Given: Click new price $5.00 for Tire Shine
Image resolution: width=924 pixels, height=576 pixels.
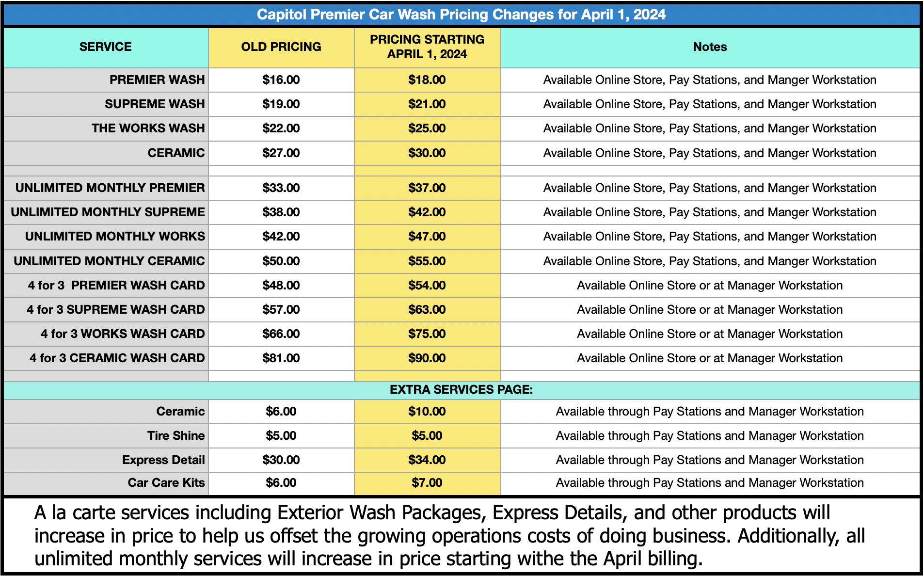Looking at the screenshot, I should 427,436.
